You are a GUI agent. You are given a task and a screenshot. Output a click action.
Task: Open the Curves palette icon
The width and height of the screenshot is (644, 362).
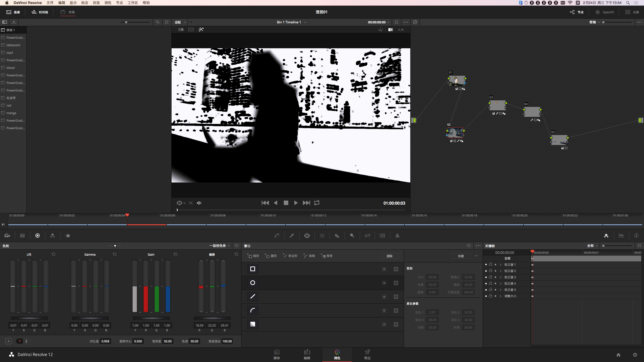click(x=277, y=236)
